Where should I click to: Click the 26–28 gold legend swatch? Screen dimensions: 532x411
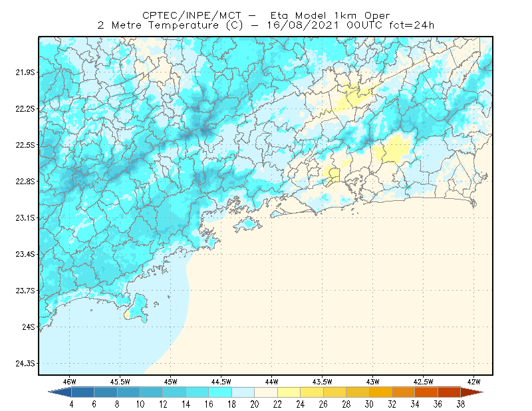pos(335,392)
